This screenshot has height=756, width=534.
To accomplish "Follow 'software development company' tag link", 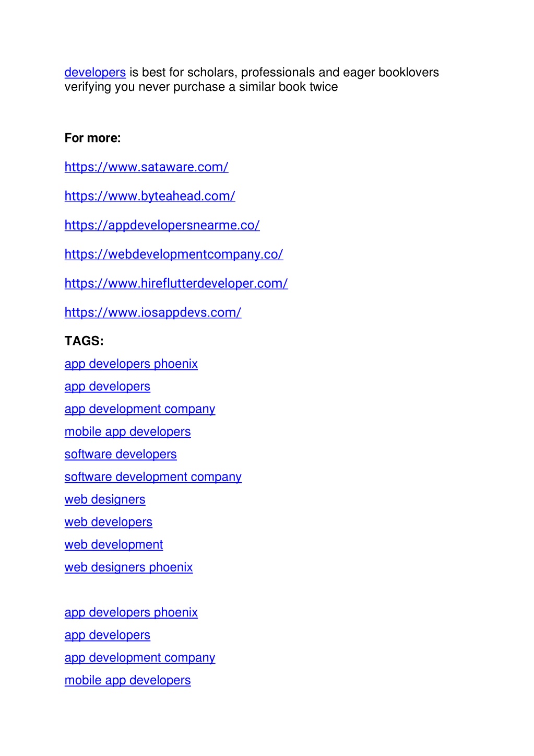I will click(x=153, y=477).
